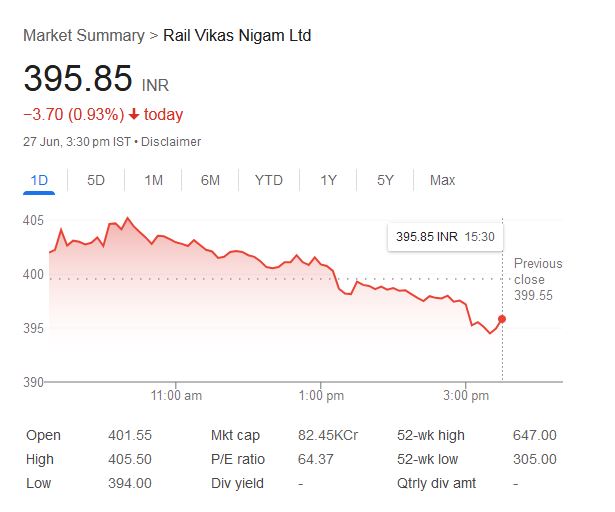
Task: Select the 5Y time range
Action: click(x=385, y=180)
